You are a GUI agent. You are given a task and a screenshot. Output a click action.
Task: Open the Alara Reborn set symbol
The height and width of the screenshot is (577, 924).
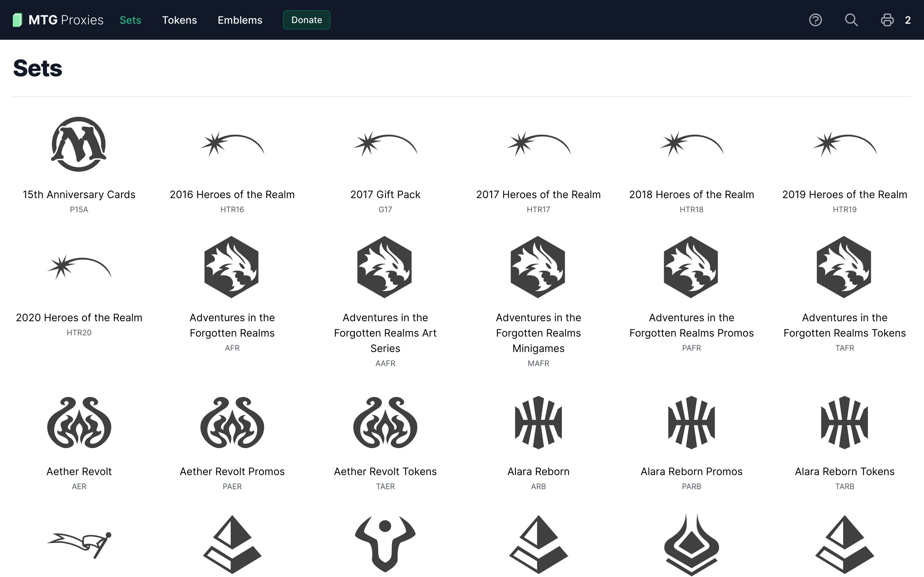538,422
